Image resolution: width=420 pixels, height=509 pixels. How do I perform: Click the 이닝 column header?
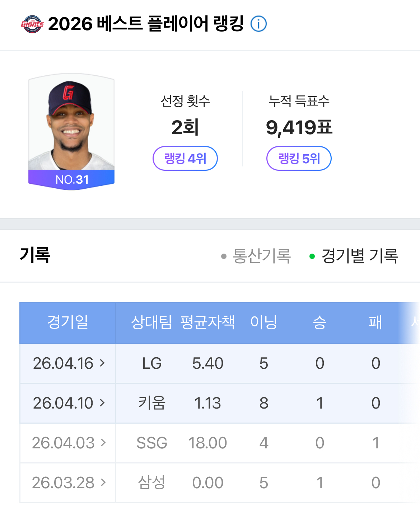pos(264,322)
